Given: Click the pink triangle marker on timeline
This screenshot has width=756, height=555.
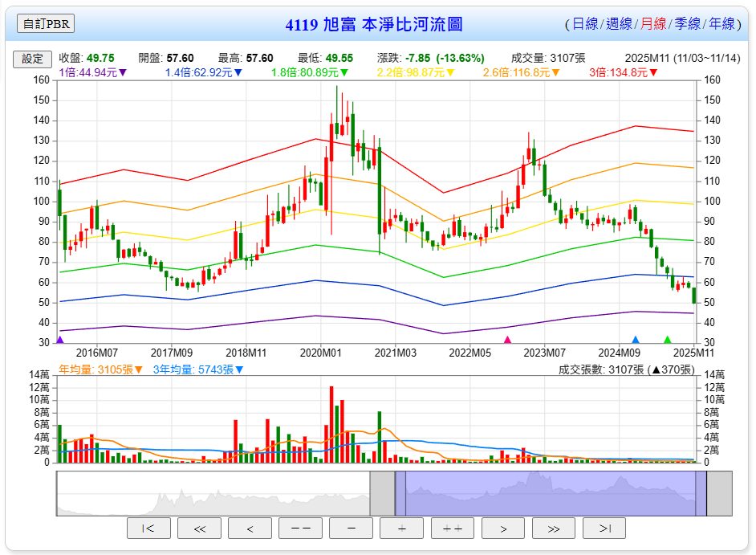Looking at the screenshot, I should (507, 341).
